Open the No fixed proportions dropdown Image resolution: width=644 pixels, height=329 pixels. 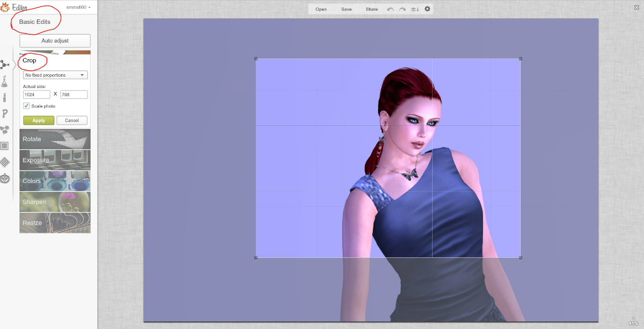coord(55,75)
